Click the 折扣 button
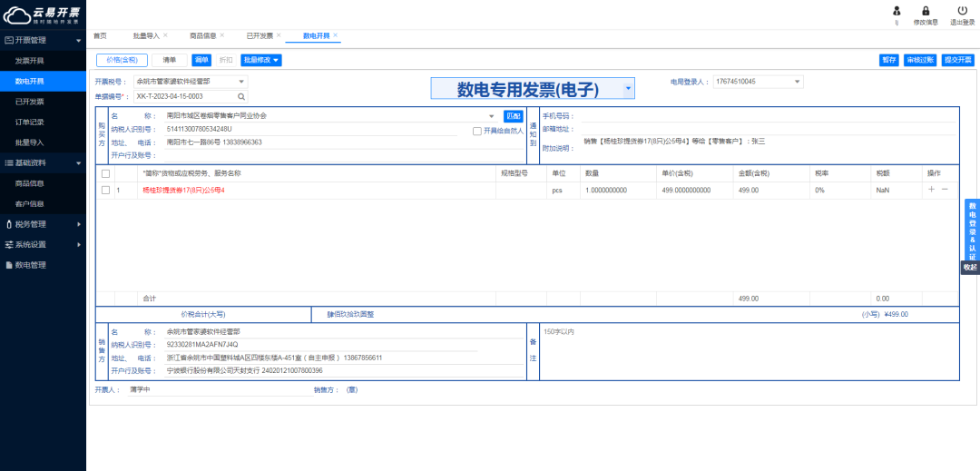980x471 pixels. 226,60
